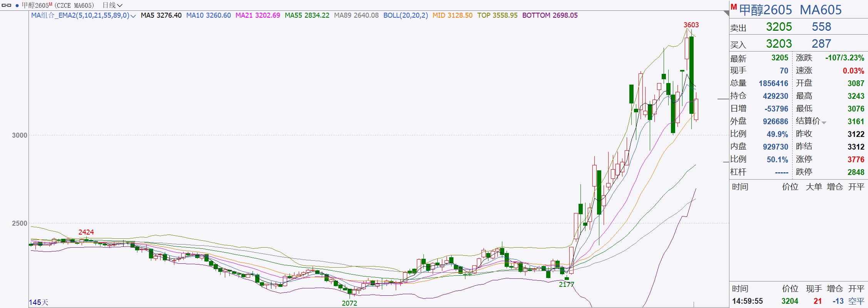Image resolution: width=868 pixels, height=308 pixels.
Task: Click the blue dot before 甲醇2605 title
Action: (17, 5)
